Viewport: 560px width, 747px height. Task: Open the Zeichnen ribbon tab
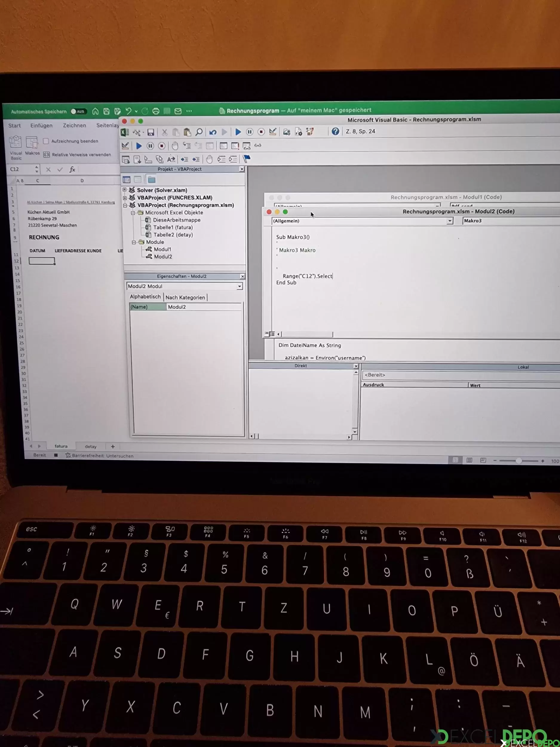[x=74, y=125]
